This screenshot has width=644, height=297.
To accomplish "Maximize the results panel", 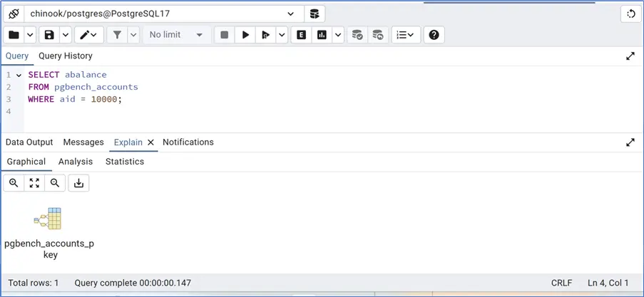I will [630, 142].
